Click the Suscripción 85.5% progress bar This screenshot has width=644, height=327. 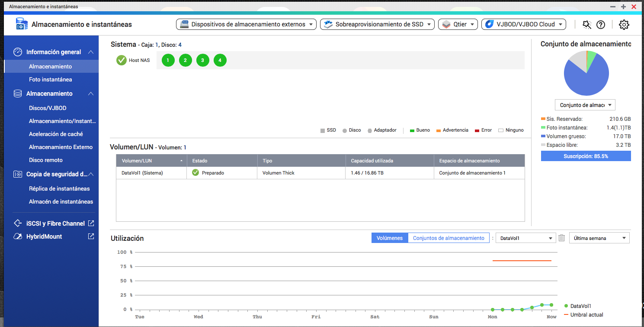pos(586,156)
